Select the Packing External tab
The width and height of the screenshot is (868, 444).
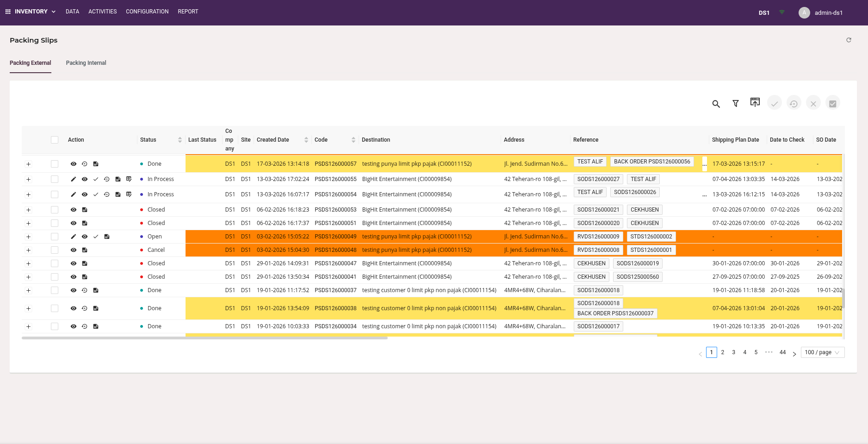[31, 63]
